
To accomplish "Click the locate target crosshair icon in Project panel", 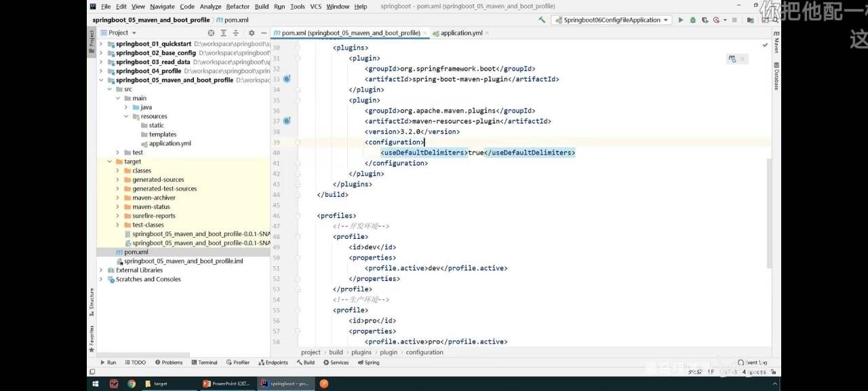I will pos(211,33).
